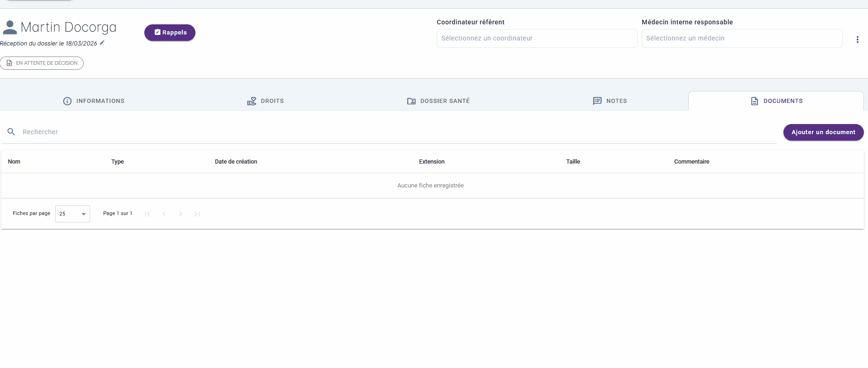Go to the next page arrow
Viewport: 868px width, 368px height.
click(x=181, y=214)
